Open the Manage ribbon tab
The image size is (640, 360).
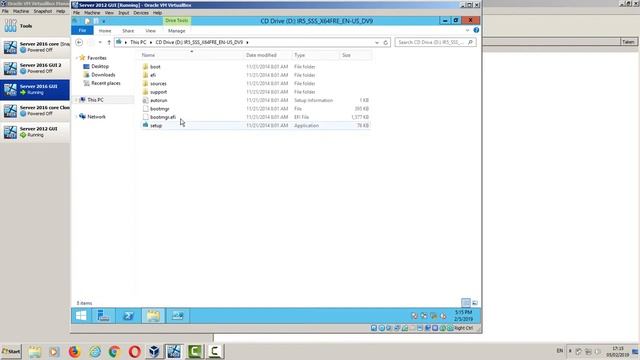[176, 31]
